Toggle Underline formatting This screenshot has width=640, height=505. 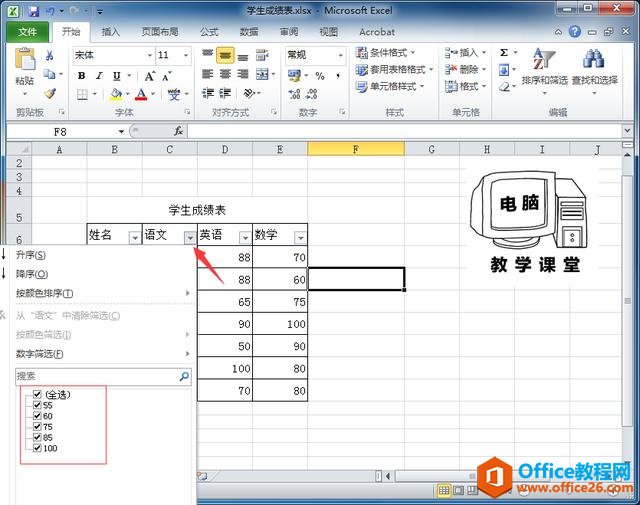(117, 76)
